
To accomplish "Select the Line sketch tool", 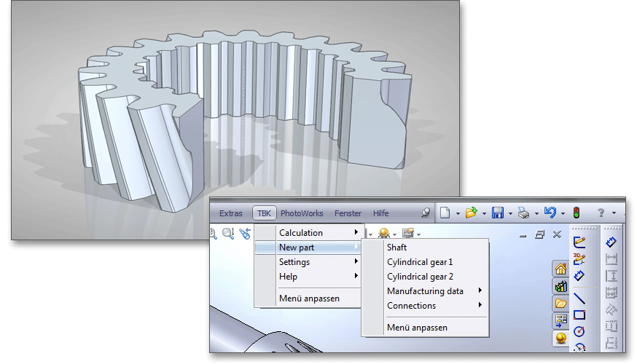I will tap(579, 297).
